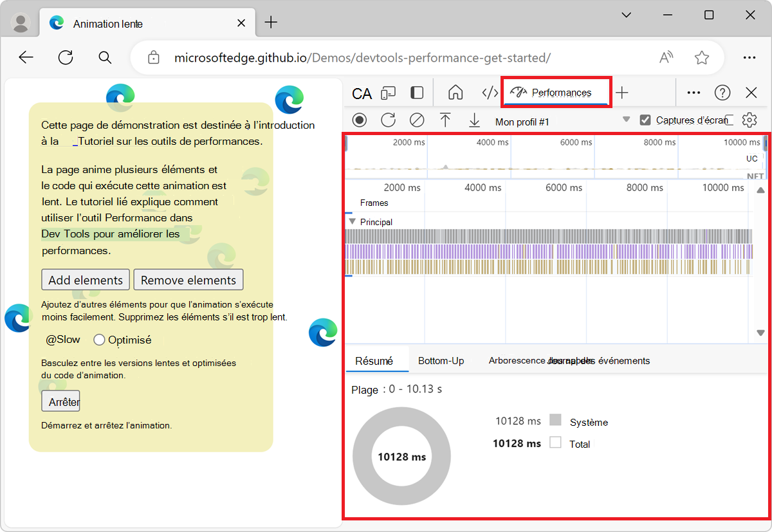Open Performance capture settings gear
This screenshot has width=772, height=532.
pos(749,120)
